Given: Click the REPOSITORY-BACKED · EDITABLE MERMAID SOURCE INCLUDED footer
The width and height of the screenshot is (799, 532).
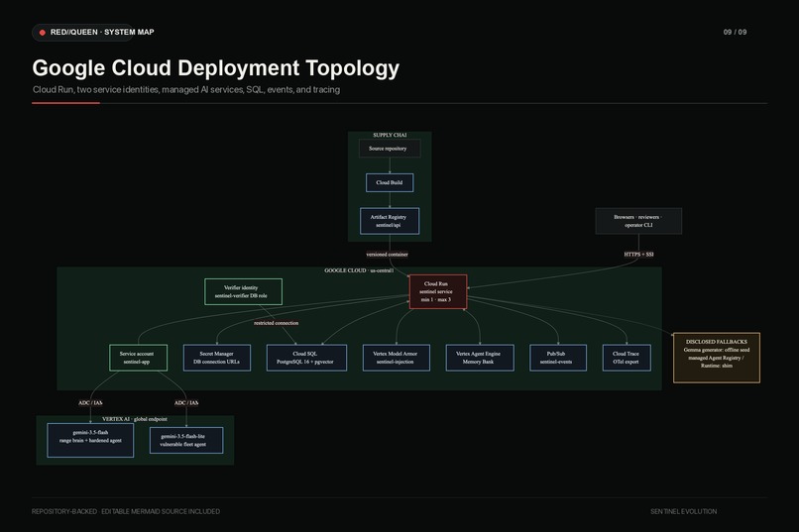Looking at the screenshot, I should (126, 511).
